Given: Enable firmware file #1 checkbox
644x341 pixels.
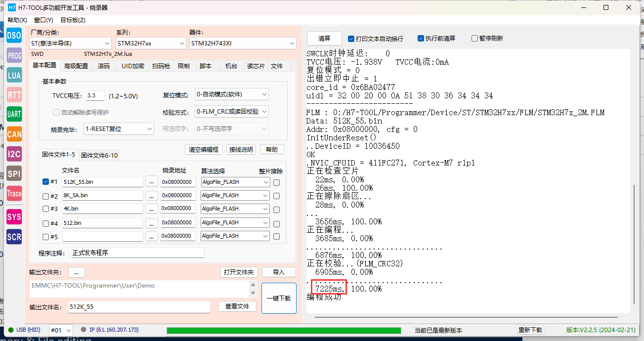Looking at the screenshot, I should 45,182.
